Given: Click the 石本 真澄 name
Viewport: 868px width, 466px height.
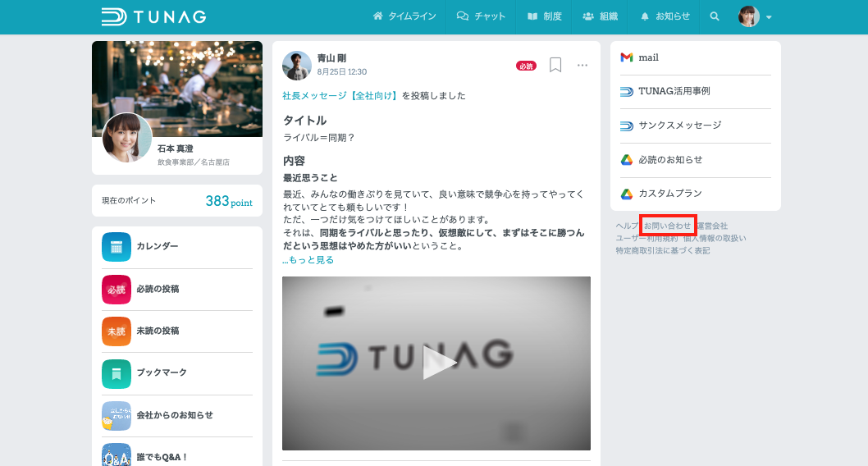Looking at the screenshot, I should point(176,148).
